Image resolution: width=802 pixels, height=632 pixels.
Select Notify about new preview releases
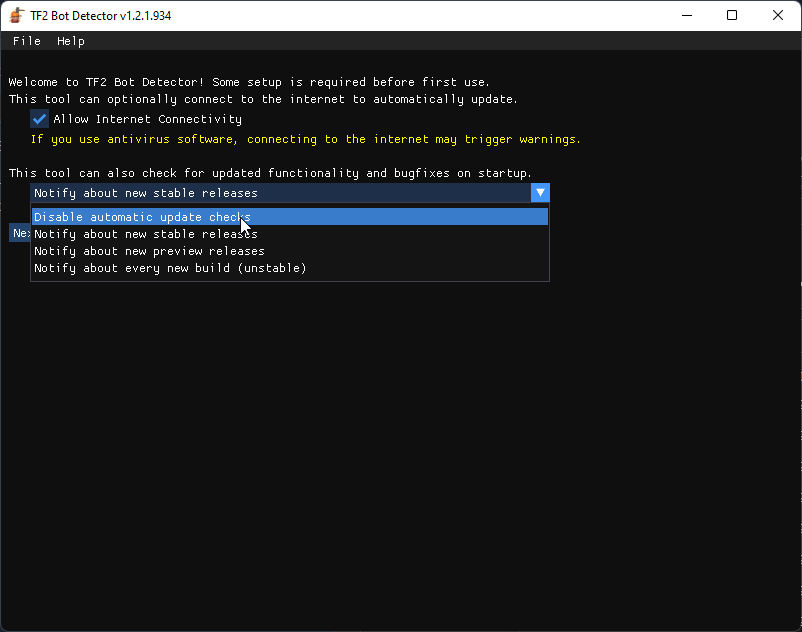point(149,251)
